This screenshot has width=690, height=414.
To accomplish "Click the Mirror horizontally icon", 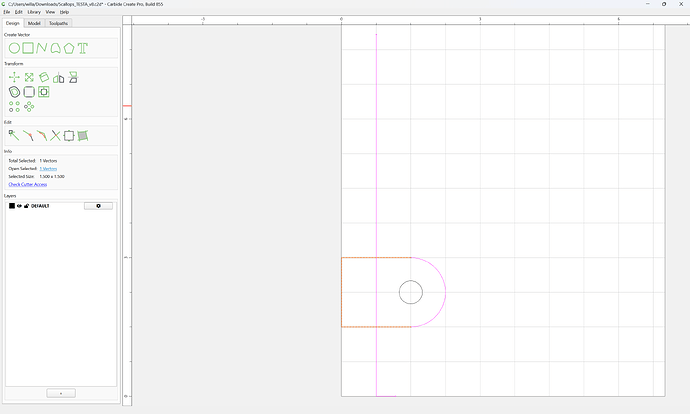I will (59, 78).
